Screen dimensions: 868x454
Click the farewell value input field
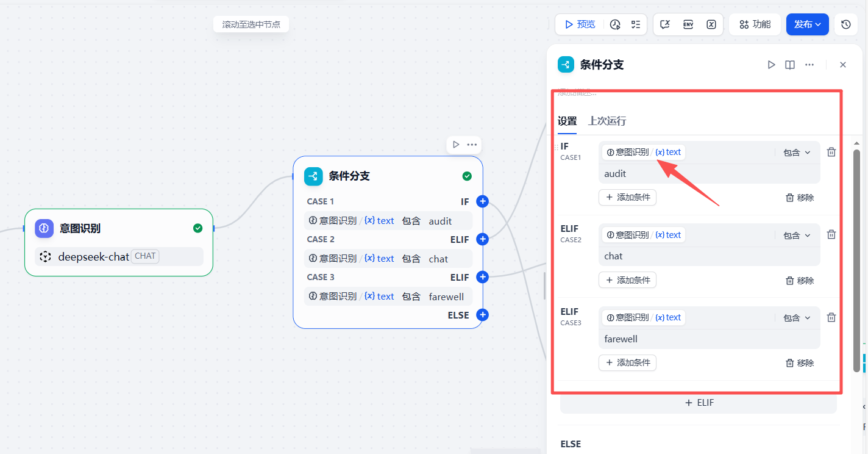(x=709, y=339)
